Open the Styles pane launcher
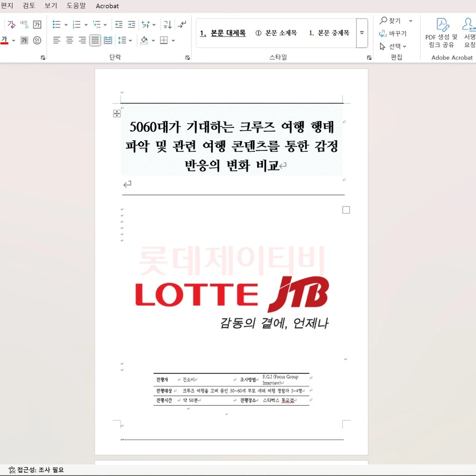This screenshot has width=476, height=476. click(369, 58)
